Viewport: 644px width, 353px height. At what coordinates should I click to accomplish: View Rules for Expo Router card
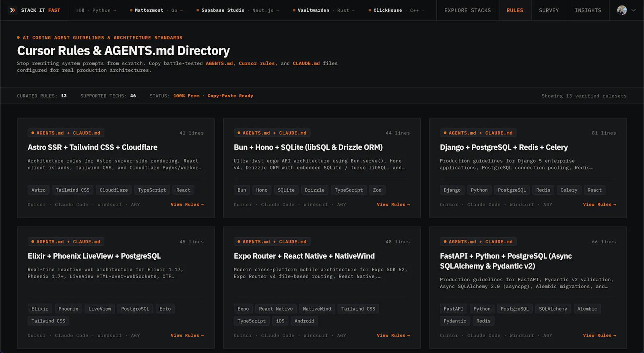(393, 336)
